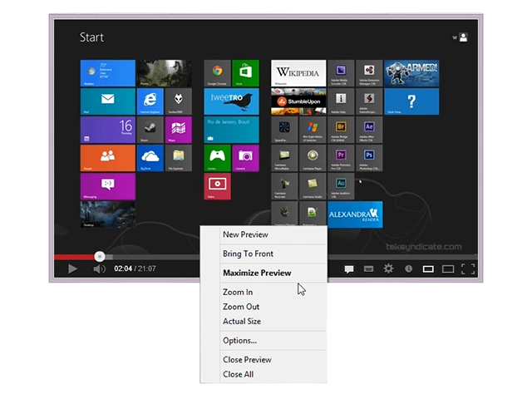This screenshot has height=399, width=532.
Task: Open the Camtasia MenuMaker tile
Action: click(284, 158)
